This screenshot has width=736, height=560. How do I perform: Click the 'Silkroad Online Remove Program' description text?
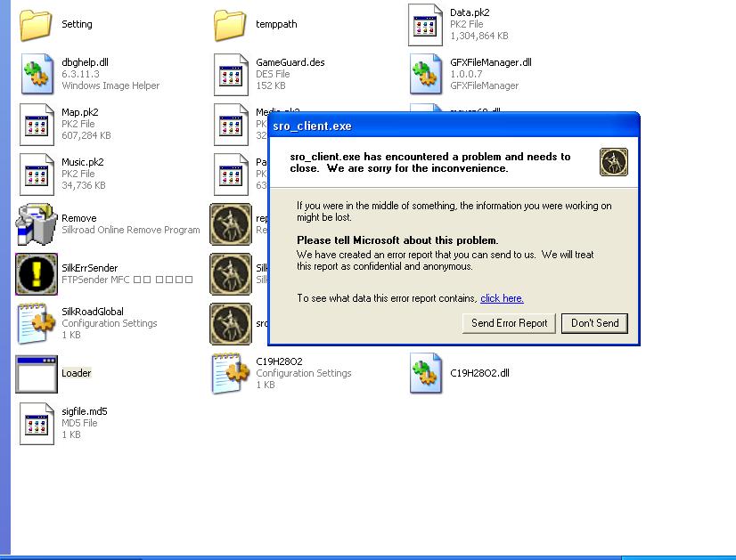[x=130, y=230]
